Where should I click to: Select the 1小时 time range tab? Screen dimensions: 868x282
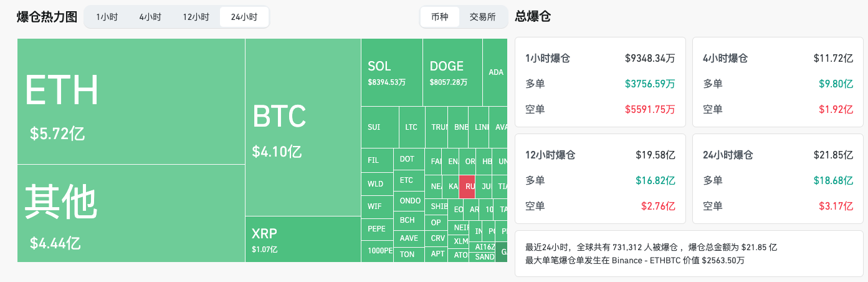107,17
